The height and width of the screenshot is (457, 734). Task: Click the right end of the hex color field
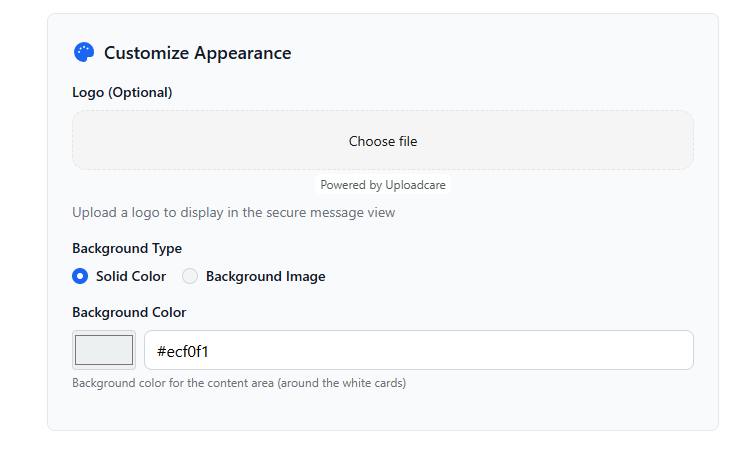point(670,350)
